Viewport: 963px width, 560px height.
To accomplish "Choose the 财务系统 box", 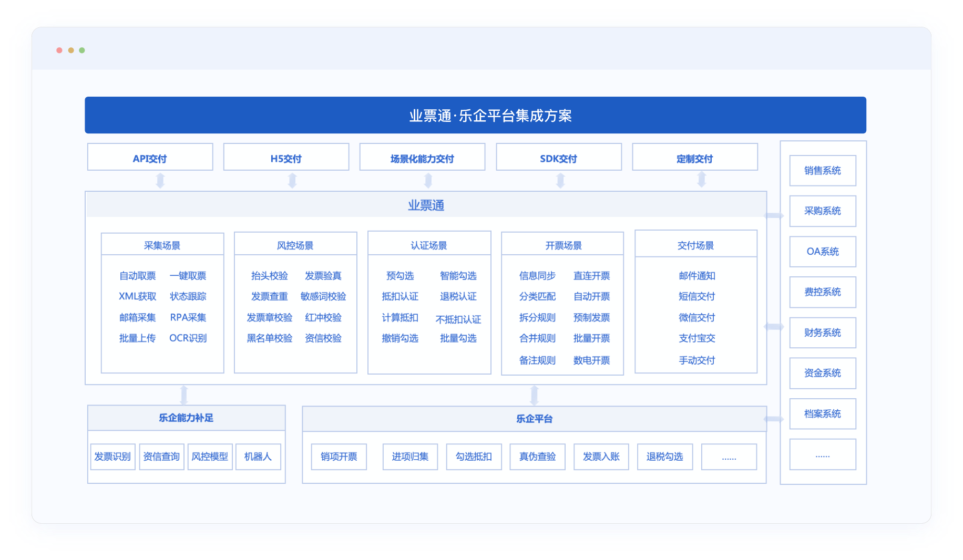I will point(822,333).
